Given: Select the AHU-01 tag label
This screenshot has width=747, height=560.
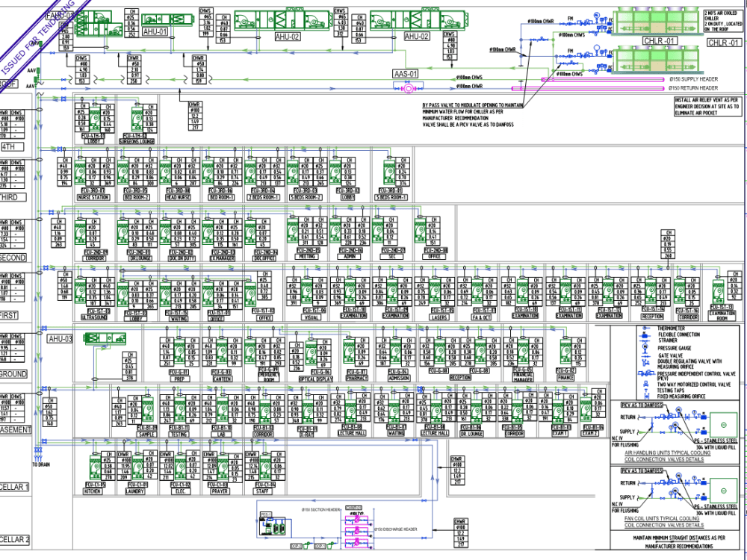Looking at the screenshot, I should coord(155,32).
